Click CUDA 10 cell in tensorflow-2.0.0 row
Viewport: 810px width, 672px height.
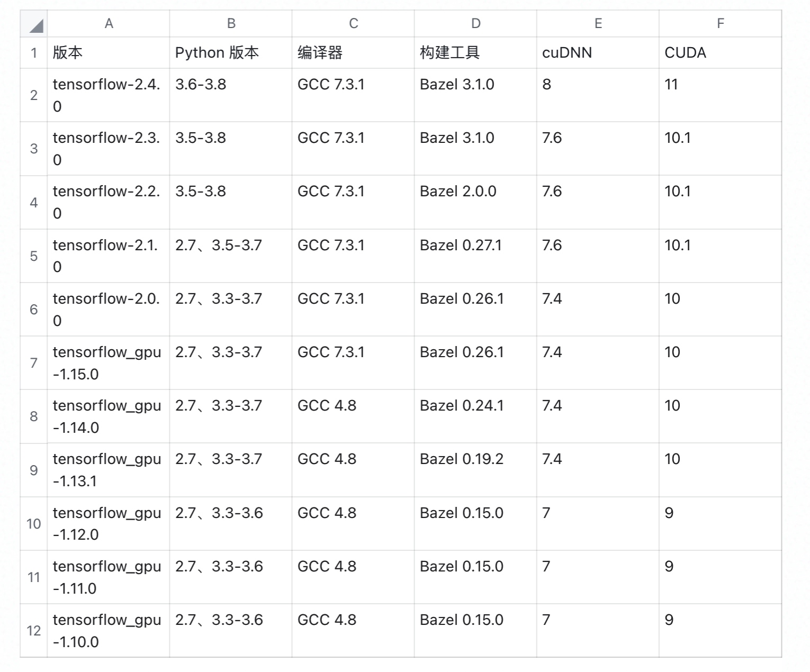(720, 310)
